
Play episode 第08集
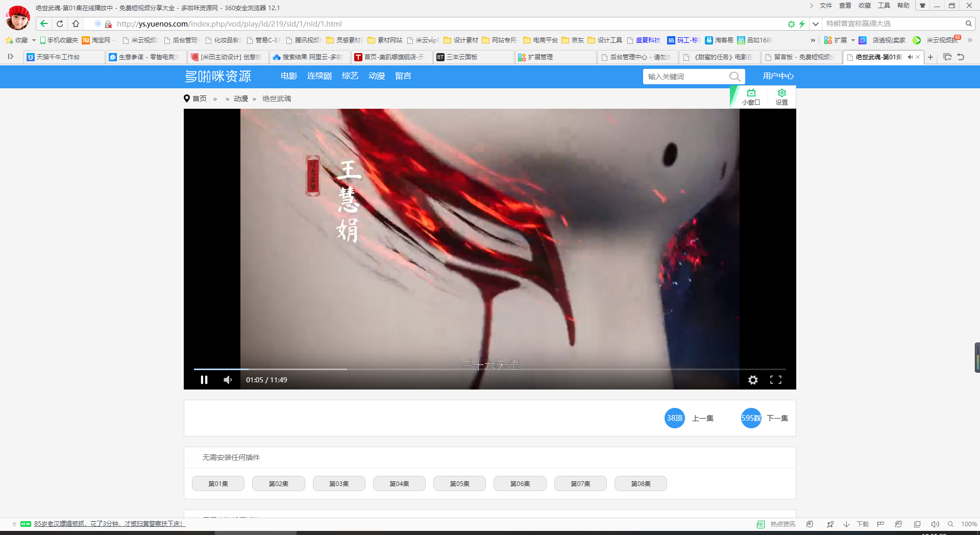click(x=641, y=483)
